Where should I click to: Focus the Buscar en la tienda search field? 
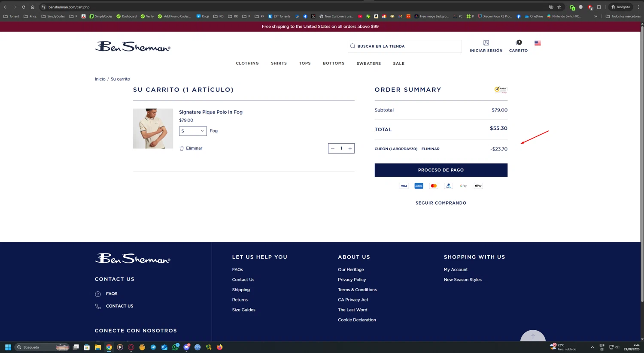(405, 46)
